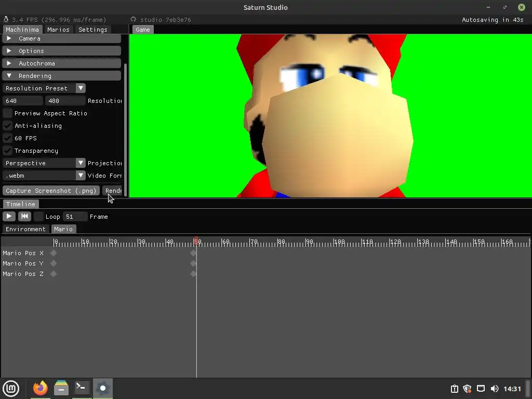Open the clipboard tray icon
532x399 pixels.
tap(454, 389)
